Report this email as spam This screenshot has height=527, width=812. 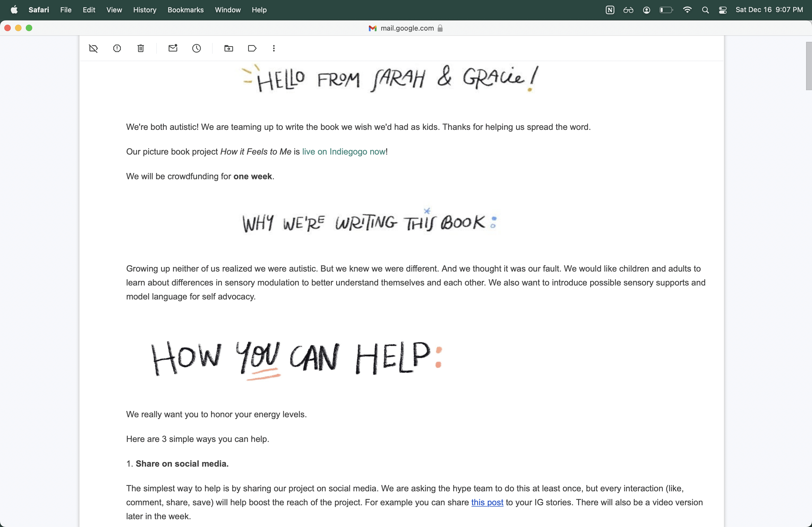(x=117, y=48)
